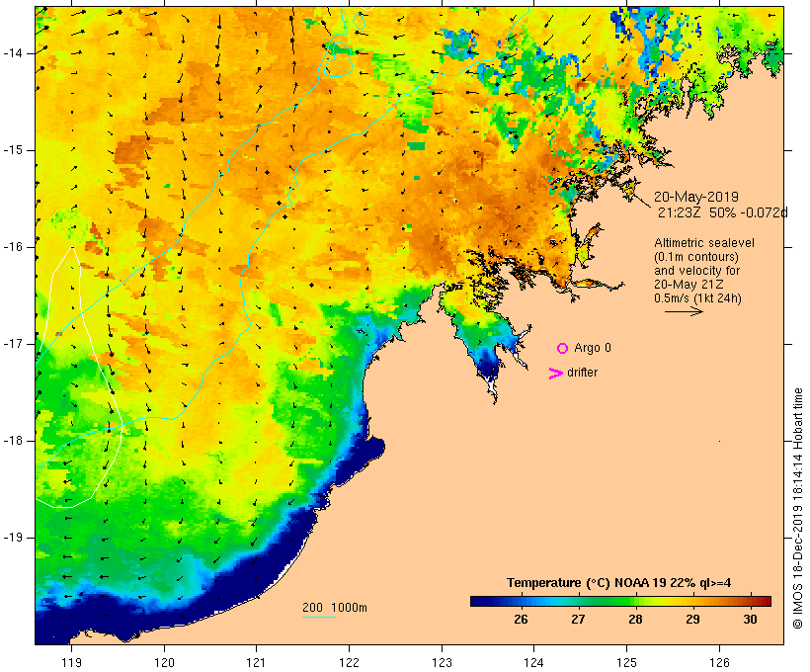Click the 'Argo 0' legend label
Viewport: 810px width, 672px height.
pos(593,348)
